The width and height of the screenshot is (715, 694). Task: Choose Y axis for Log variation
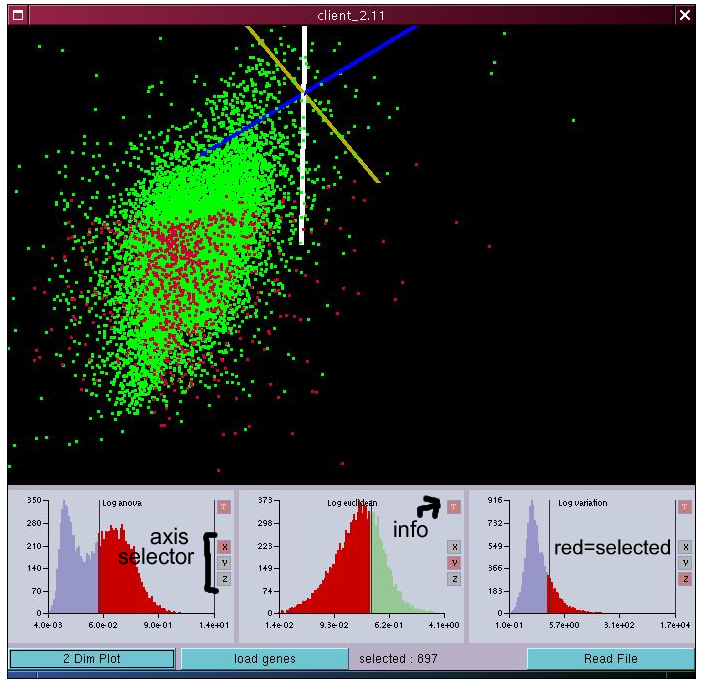(685, 563)
